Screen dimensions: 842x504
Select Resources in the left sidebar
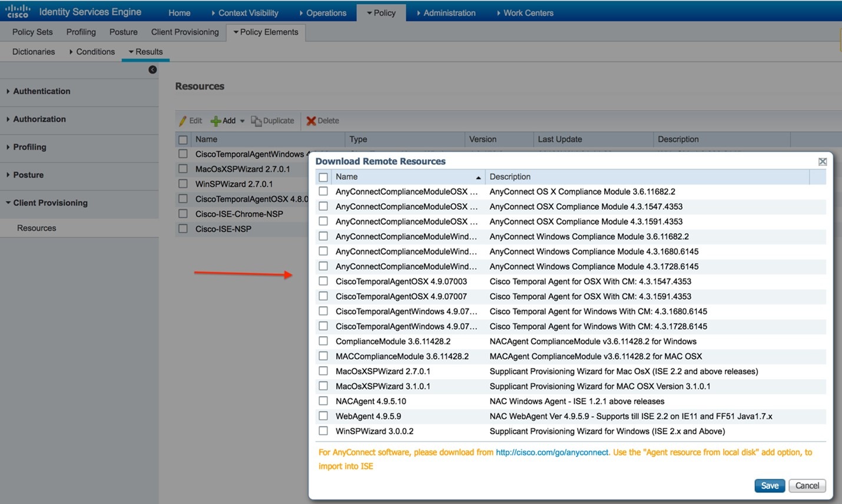click(37, 228)
